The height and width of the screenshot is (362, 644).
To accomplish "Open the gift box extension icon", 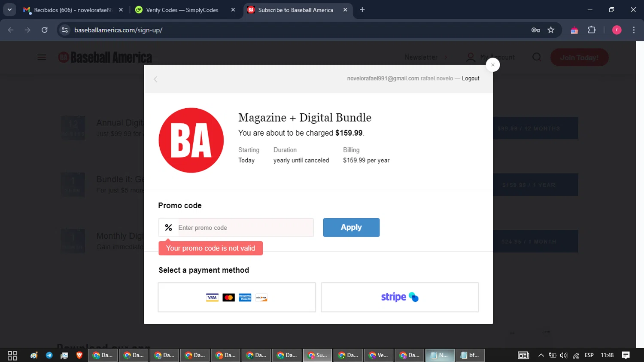I will (574, 30).
